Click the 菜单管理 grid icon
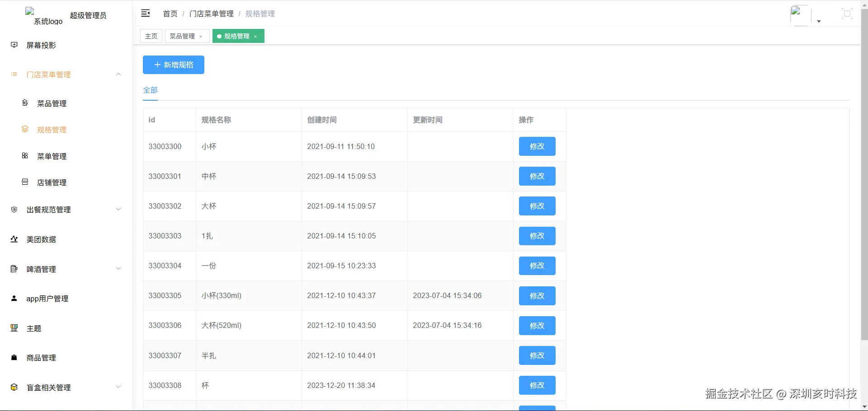 pos(25,156)
